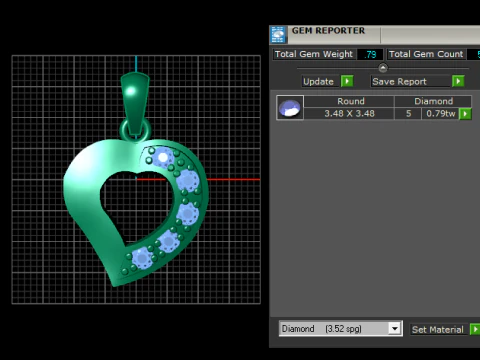This screenshot has height=360, width=480.
Task: Click the GEM REPORTER title text
Action: (x=328, y=31)
